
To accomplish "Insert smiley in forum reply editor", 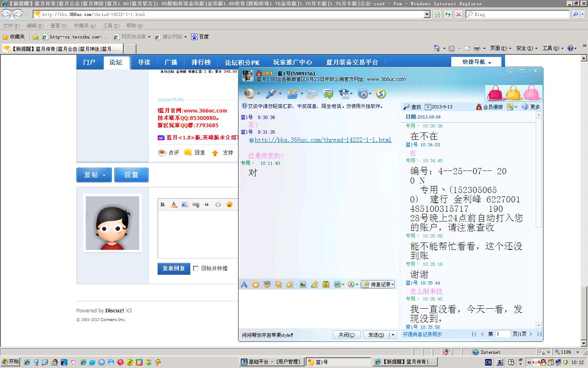I will click(x=229, y=204).
